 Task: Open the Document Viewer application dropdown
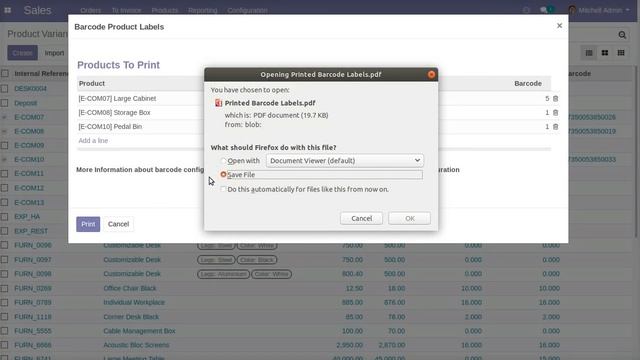345,160
